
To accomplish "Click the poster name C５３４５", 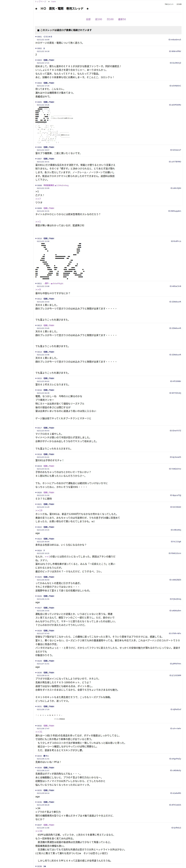I will tap(48, 37).
